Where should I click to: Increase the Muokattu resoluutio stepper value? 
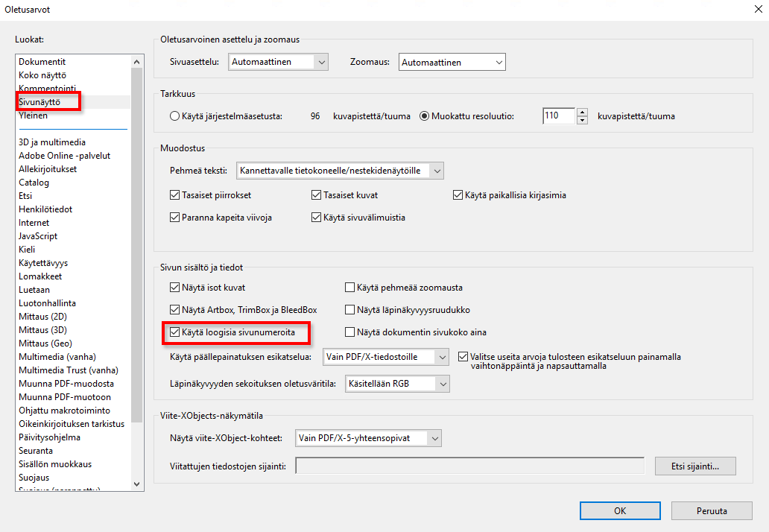pyautogui.click(x=583, y=113)
